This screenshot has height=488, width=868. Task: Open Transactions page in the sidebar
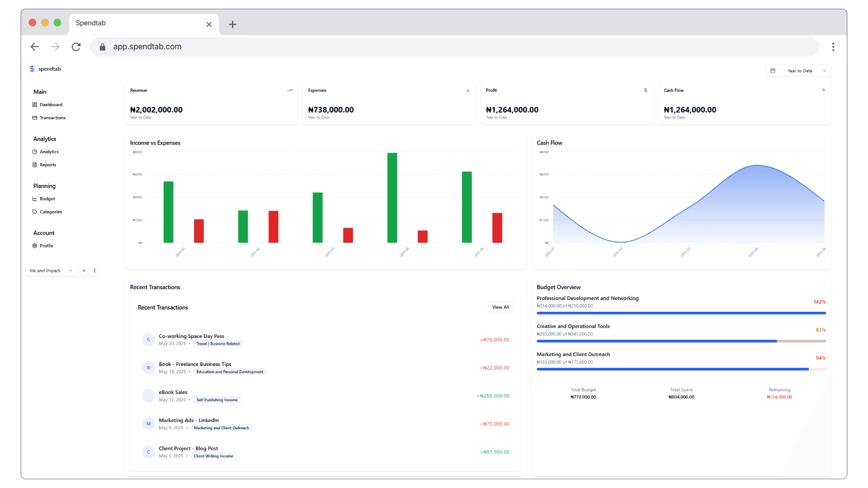click(52, 118)
